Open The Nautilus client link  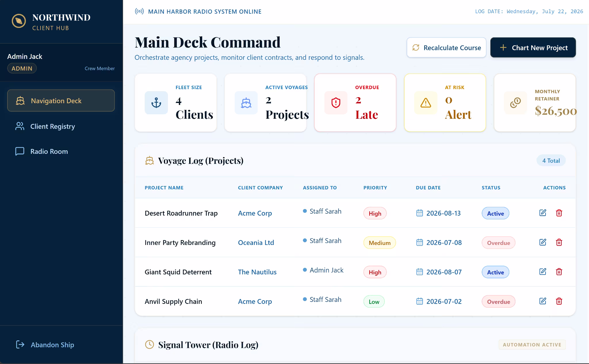(x=257, y=272)
